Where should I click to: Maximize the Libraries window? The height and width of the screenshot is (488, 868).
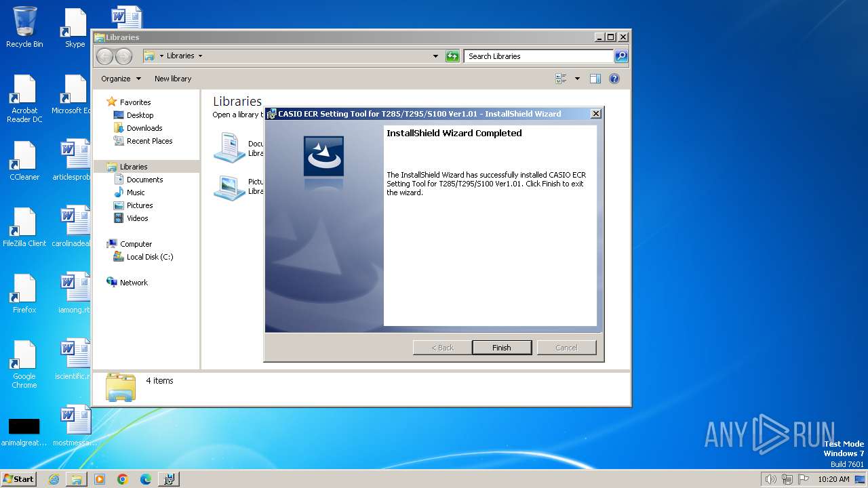pyautogui.click(x=610, y=37)
